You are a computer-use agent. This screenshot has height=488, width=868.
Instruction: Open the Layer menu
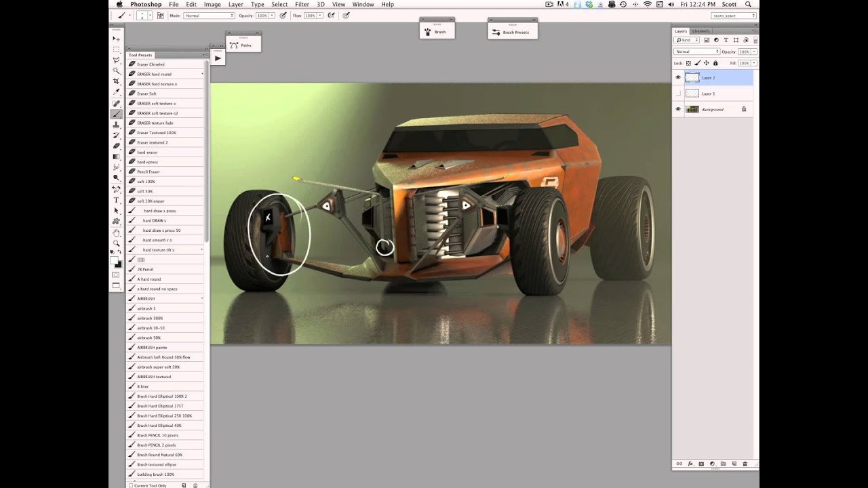235,4
